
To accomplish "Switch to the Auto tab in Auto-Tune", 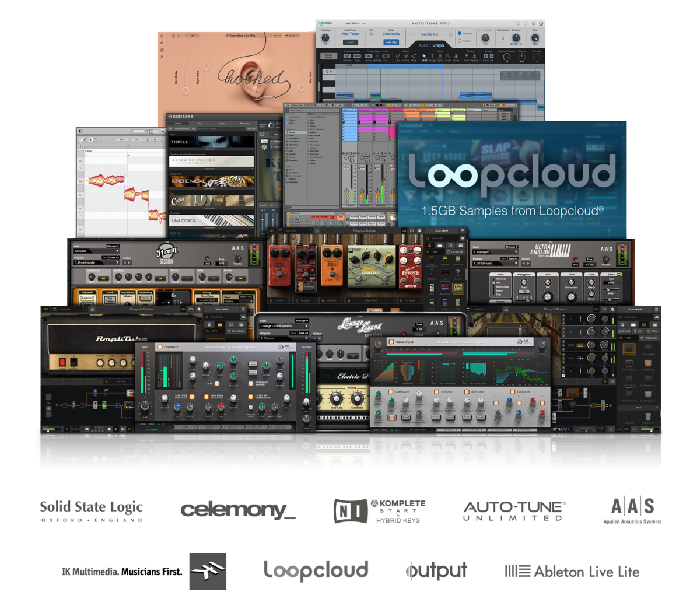I will point(423,45).
